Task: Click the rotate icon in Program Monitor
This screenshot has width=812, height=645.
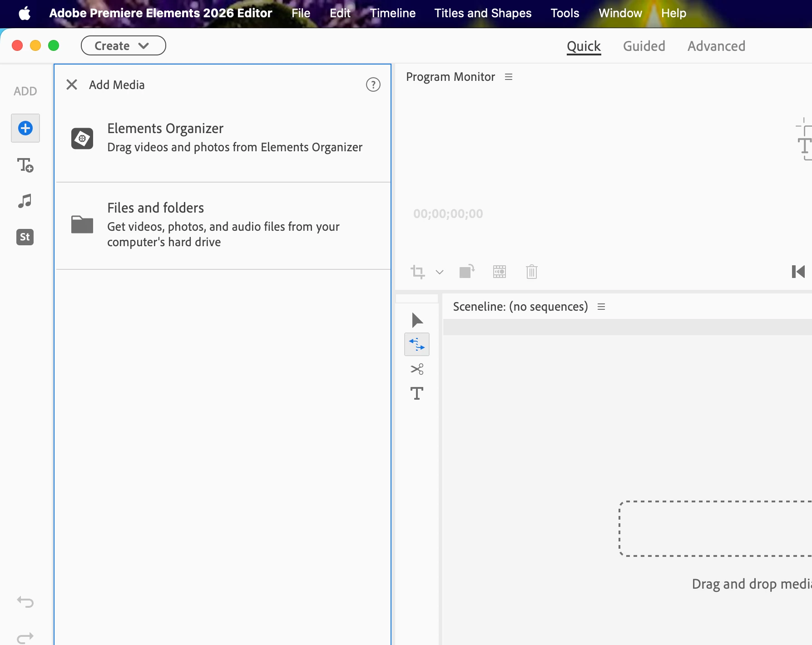Action: (x=467, y=271)
